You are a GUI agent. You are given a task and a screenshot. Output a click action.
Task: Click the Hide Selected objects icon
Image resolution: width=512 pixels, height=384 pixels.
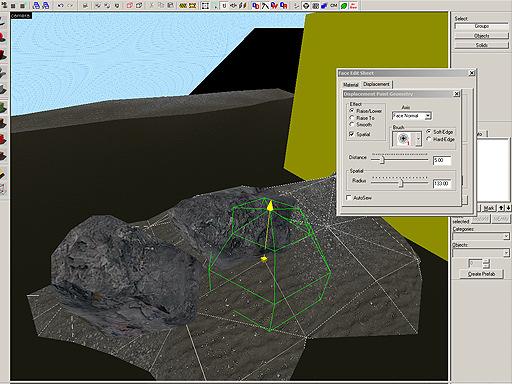point(129,5)
